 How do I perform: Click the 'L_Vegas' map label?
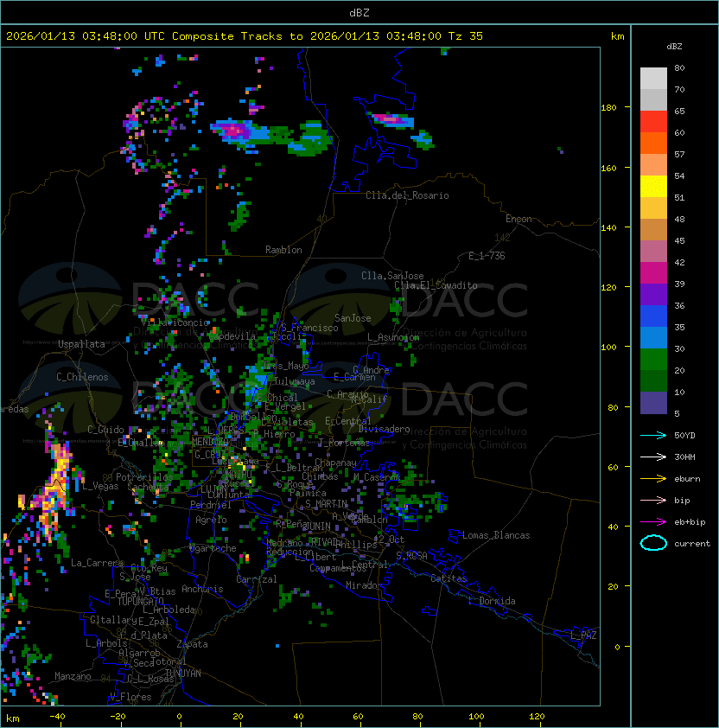pyautogui.click(x=101, y=486)
